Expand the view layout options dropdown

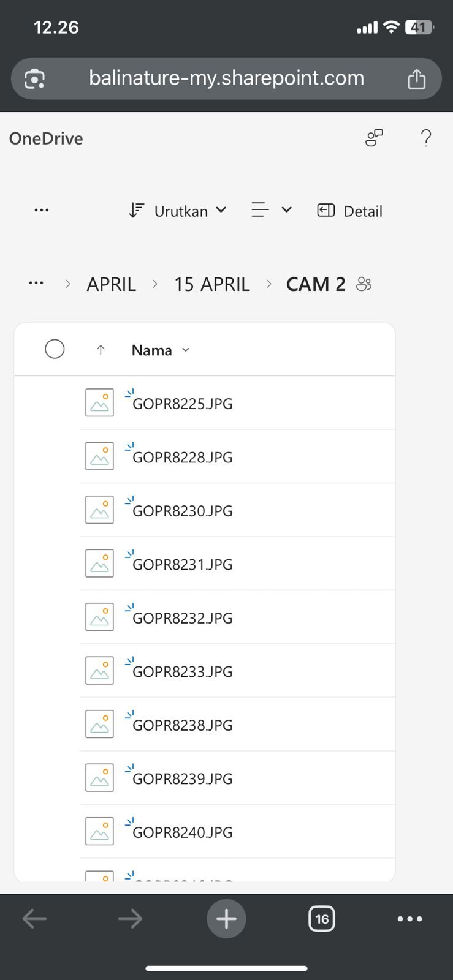(271, 211)
